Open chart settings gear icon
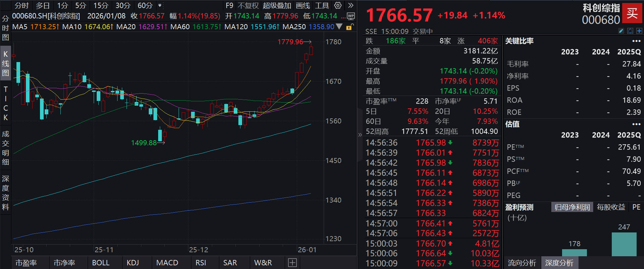The width and height of the screenshot is (644, 269). point(338,5)
